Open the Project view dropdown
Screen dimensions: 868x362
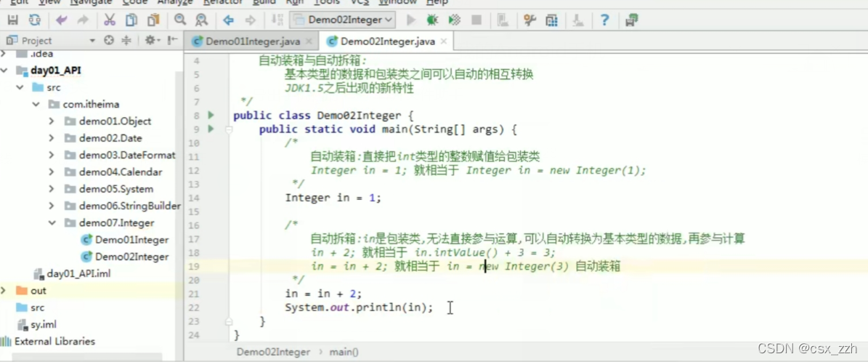pyautogui.click(x=92, y=41)
